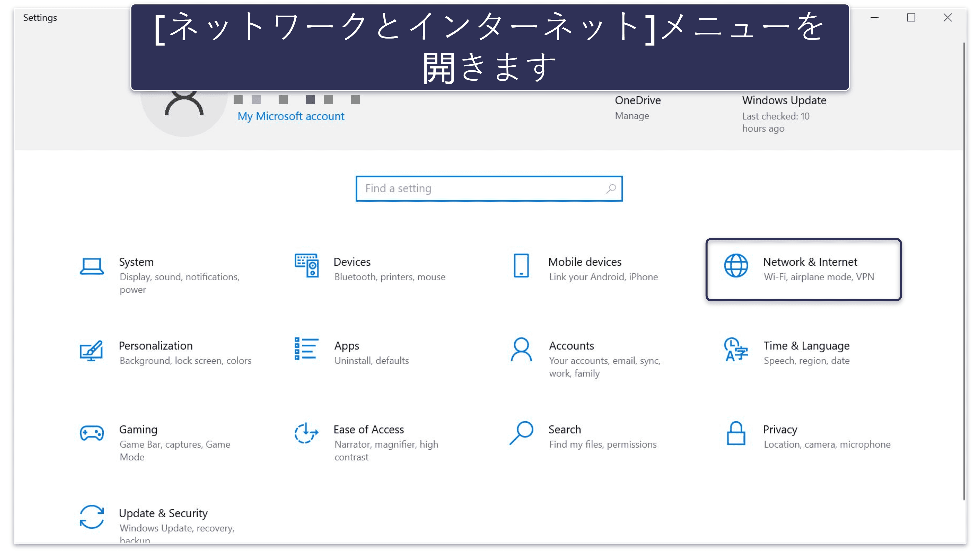
Task: Click 'Find my files, permissions' description
Action: (x=603, y=445)
